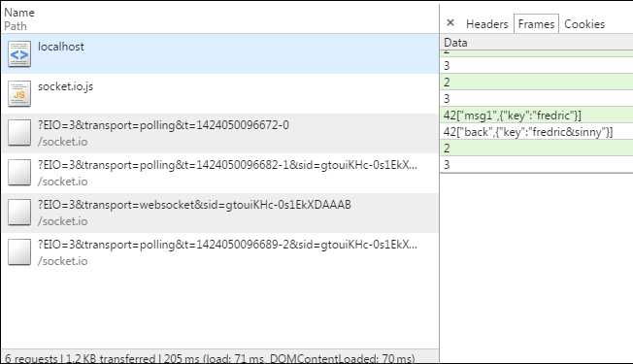633x364 pixels.
Task: Click the Name column header
Action: pos(19,13)
